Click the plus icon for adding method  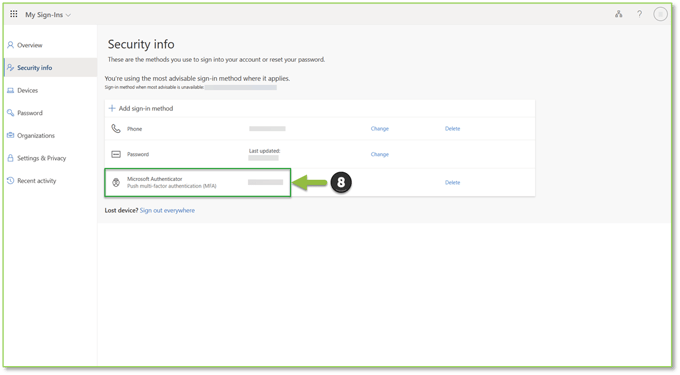[x=112, y=108]
